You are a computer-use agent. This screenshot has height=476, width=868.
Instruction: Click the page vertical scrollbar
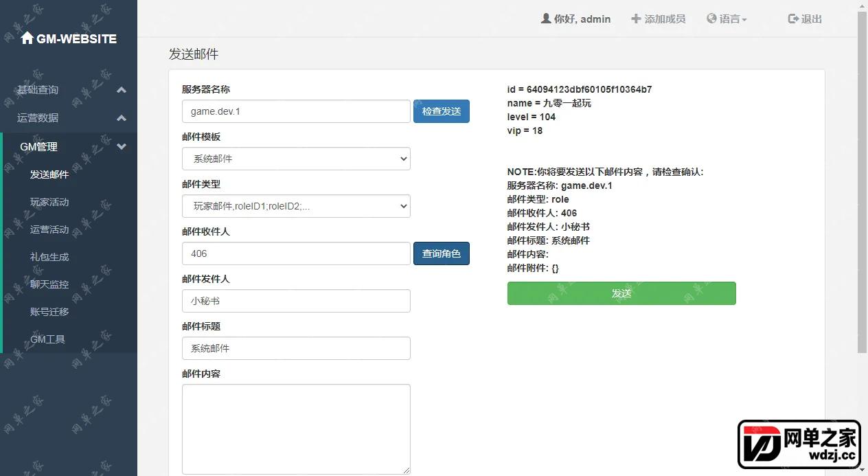tap(863, 183)
